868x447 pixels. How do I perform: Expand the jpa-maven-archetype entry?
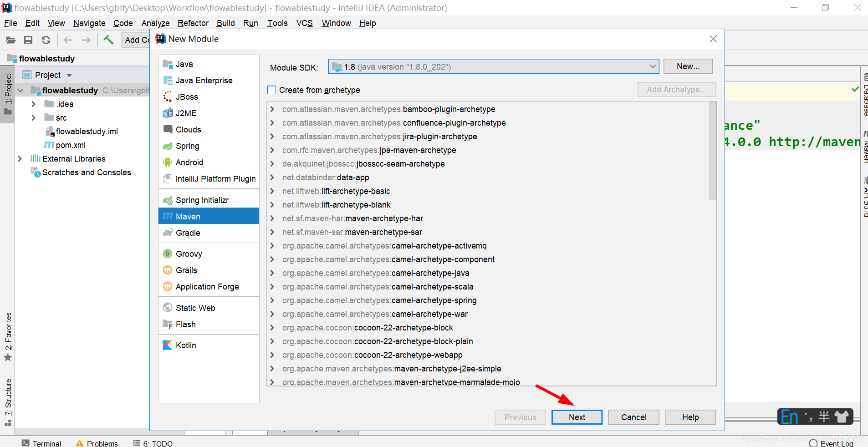(272, 150)
